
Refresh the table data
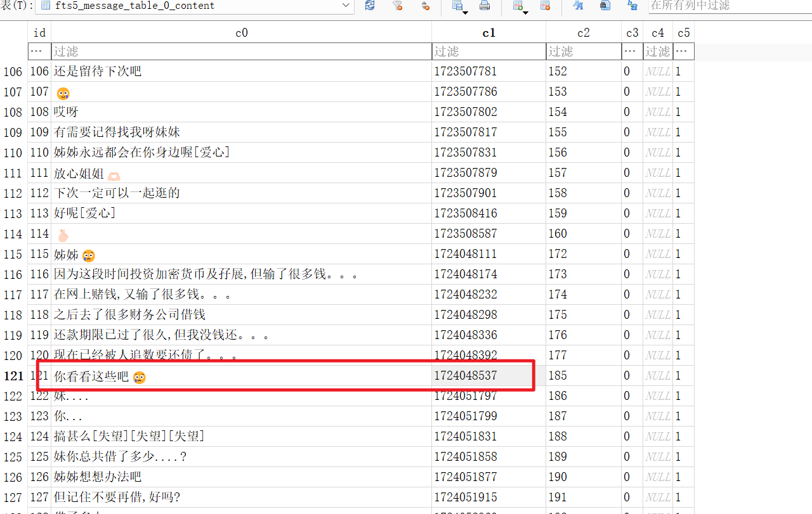[x=370, y=6]
